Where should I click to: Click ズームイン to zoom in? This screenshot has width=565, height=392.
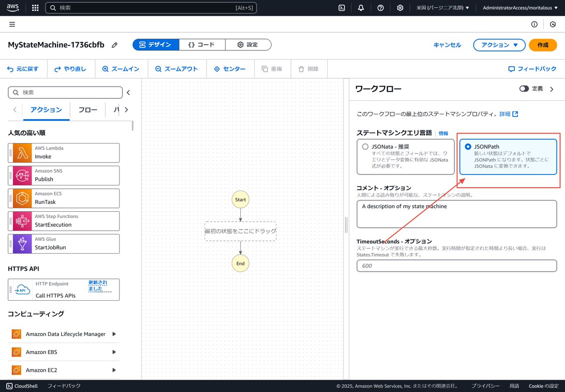pos(121,69)
